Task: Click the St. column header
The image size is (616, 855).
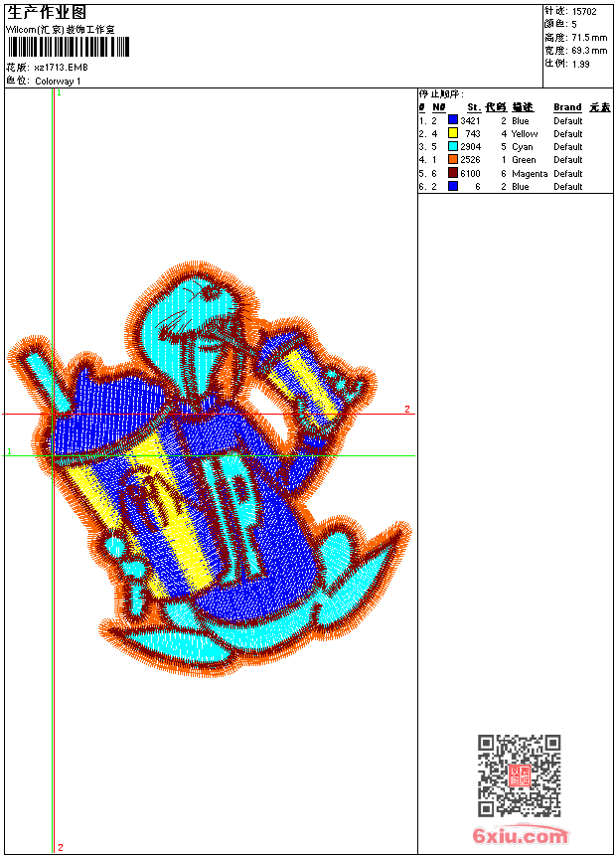Action: 474,107
